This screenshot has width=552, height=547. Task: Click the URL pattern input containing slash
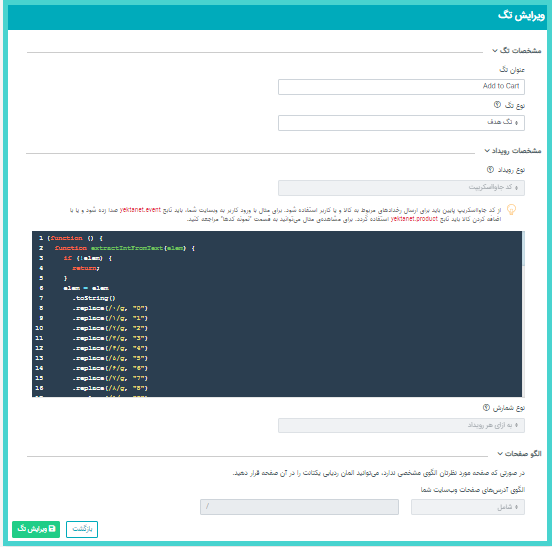(x=300, y=507)
